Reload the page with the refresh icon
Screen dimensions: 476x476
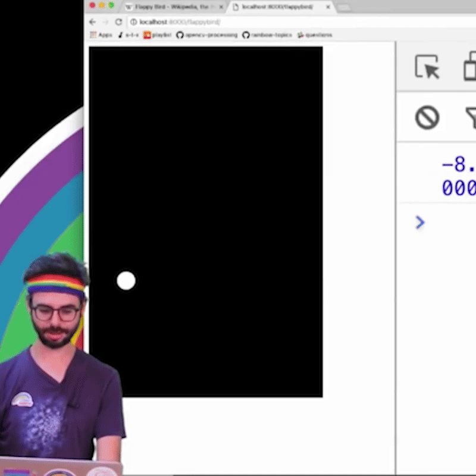118,22
